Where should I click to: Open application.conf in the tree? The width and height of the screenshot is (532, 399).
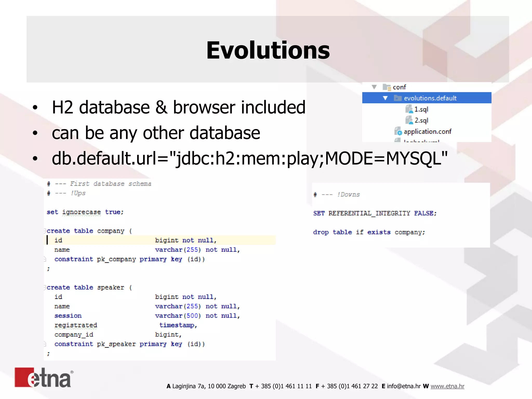pyautogui.click(x=427, y=132)
